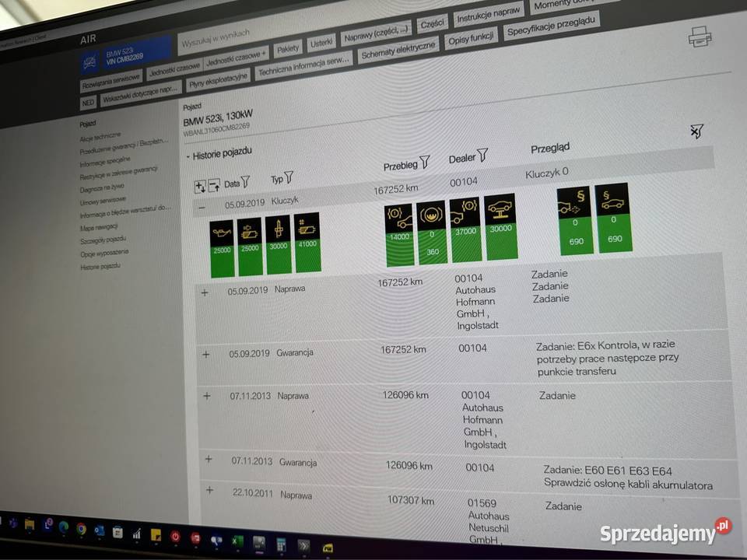747x560 pixels.
Task: Open the Opisy funkcji tab
Action: (x=471, y=40)
